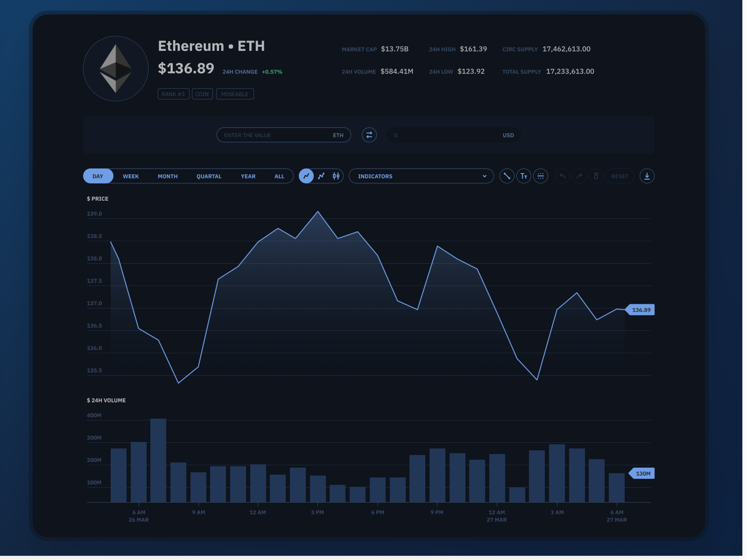Select the dotted line chart type icon
This screenshot has height=560, width=747.
click(x=321, y=176)
